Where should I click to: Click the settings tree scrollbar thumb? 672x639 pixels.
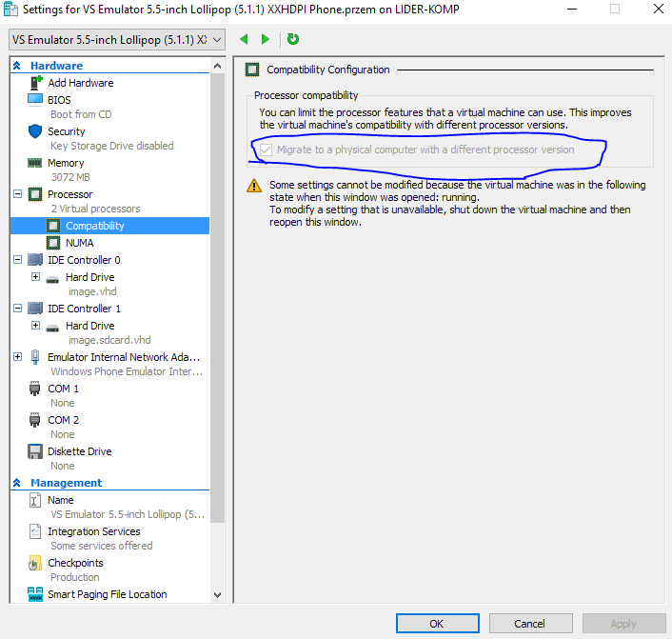217,298
